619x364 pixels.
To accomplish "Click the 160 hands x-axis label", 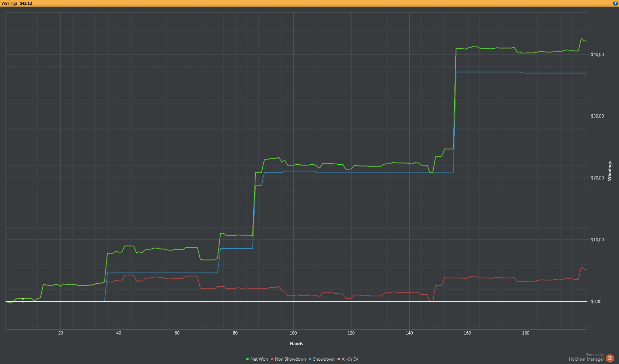I will [x=467, y=333].
